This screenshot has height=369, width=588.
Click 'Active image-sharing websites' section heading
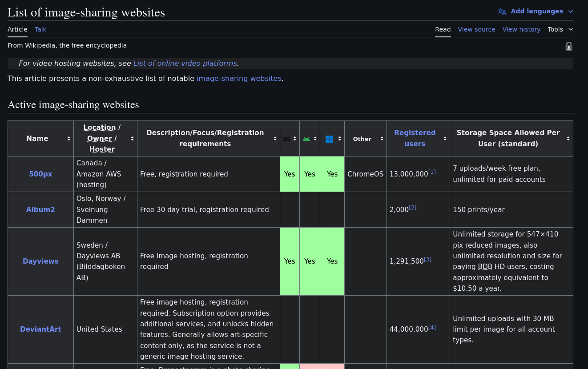click(x=73, y=105)
